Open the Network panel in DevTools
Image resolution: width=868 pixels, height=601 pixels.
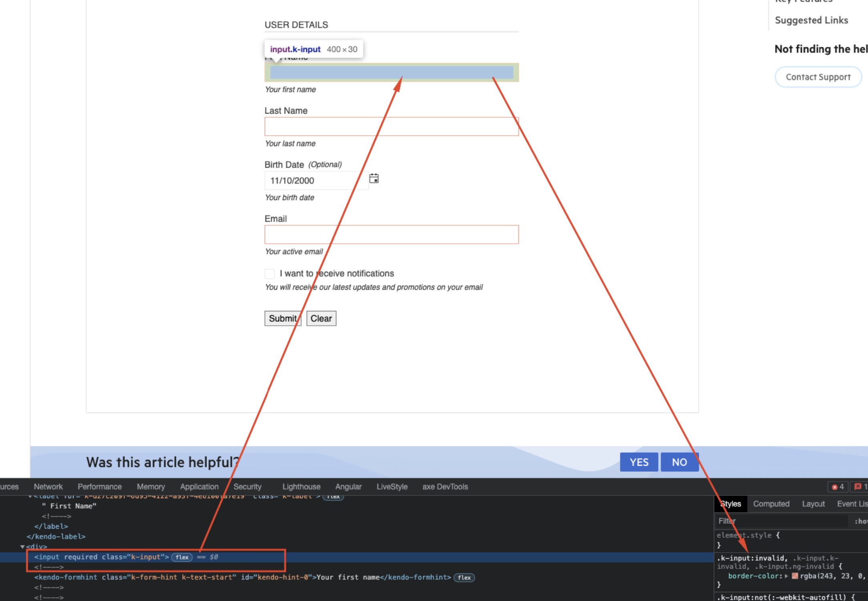[48, 487]
